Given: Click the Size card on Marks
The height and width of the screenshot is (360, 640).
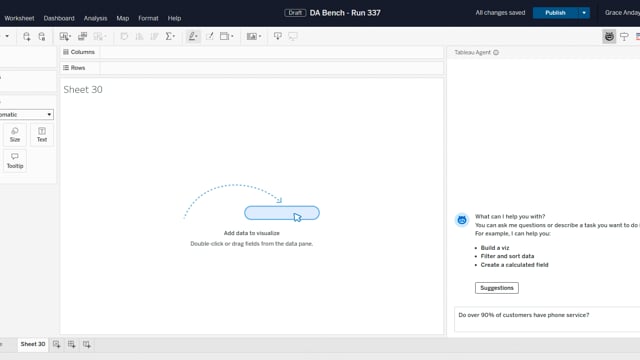Looking at the screenshot, I should coord(15,134).
